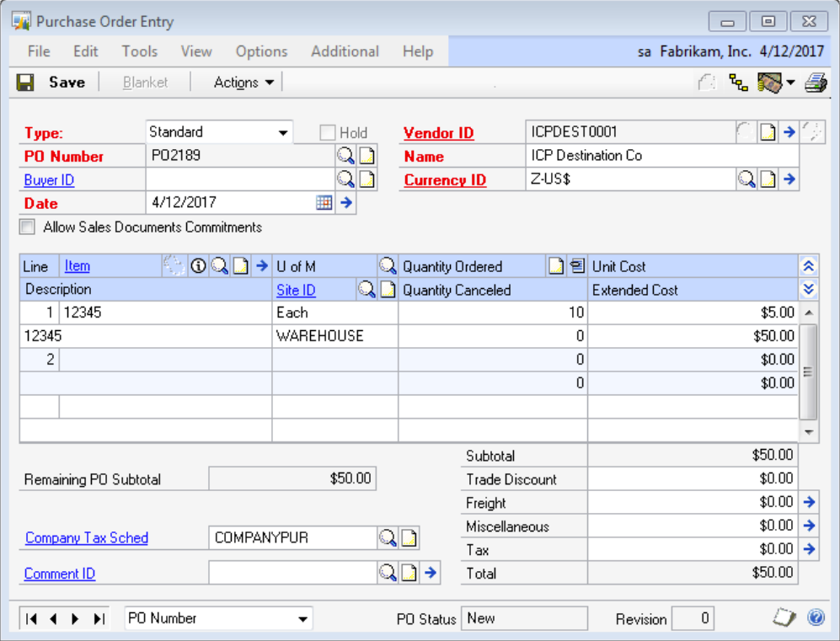
Task: Toggle the Hold checkbox
Action: [328, 132]
